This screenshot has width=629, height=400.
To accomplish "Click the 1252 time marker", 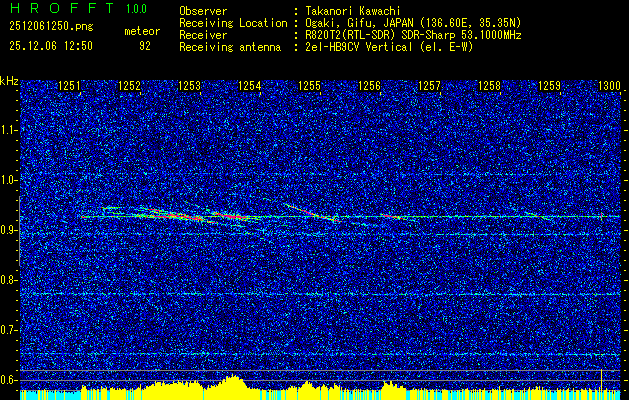I will (130, 86).
